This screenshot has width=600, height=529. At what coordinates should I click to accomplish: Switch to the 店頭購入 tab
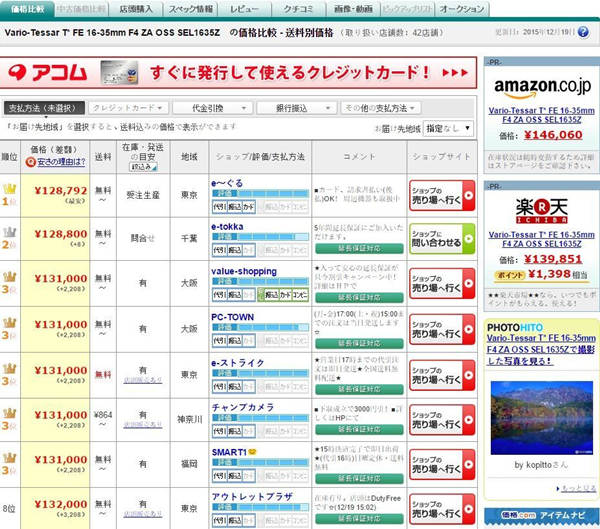point(135,9)
